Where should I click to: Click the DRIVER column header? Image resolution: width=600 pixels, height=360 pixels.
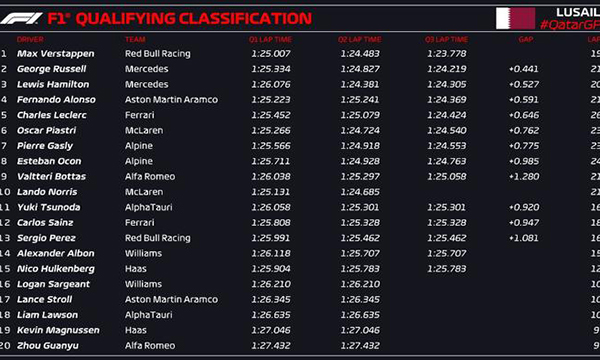click(x=30, y=39)
